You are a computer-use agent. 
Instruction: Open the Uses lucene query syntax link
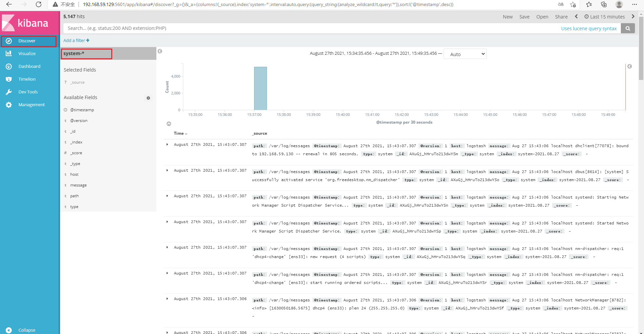pyautogui.click(x=589, y=29)
